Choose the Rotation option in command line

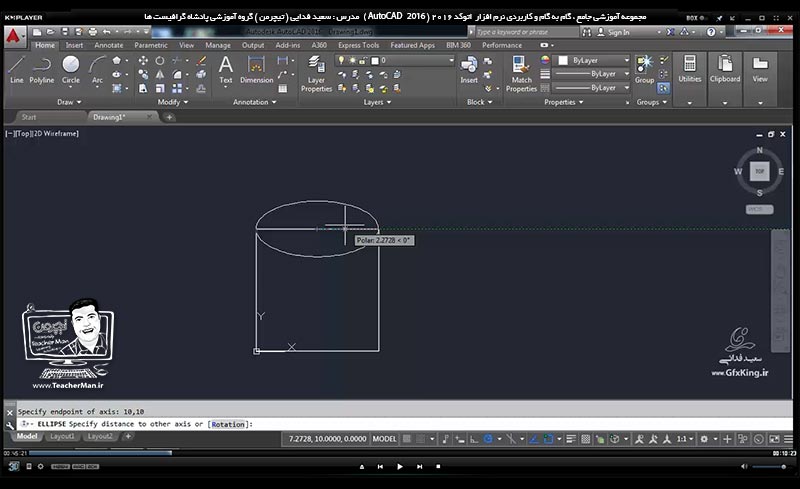228,424
